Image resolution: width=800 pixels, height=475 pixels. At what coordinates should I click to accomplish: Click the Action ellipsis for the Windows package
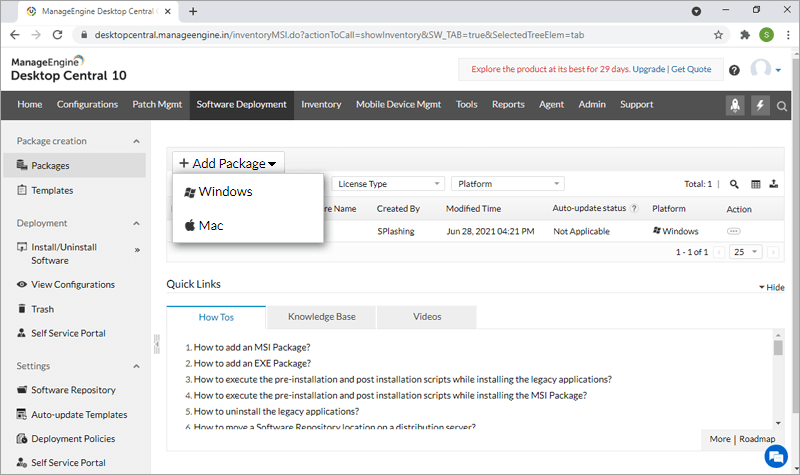[734, 231]
